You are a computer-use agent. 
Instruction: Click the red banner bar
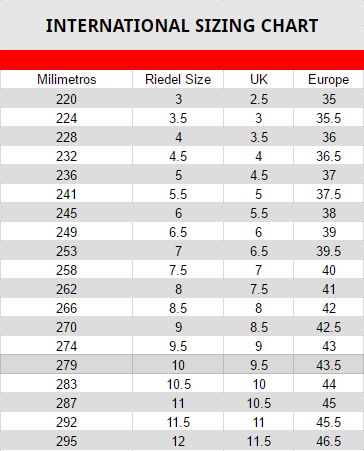[x=182, y=60]
